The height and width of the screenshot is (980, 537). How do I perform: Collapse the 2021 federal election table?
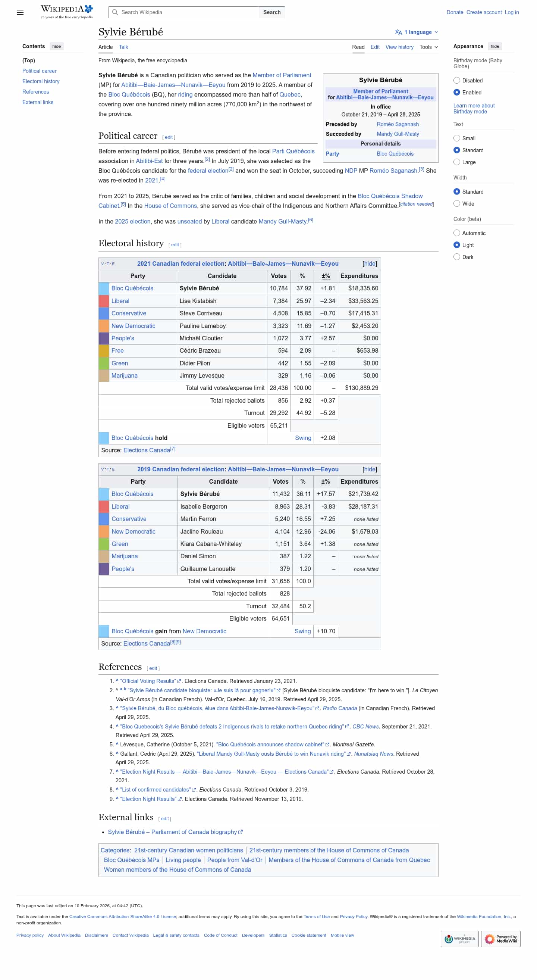(x=370, y=263)
